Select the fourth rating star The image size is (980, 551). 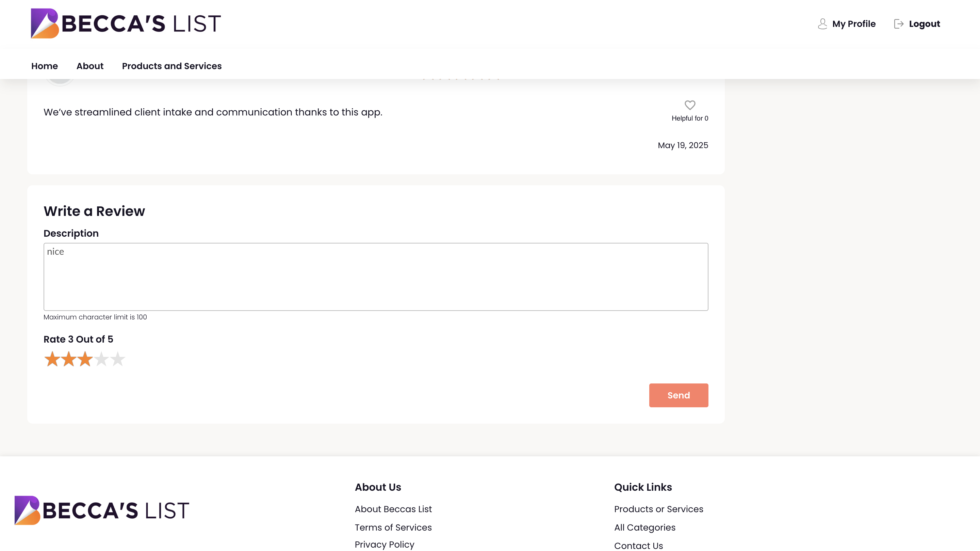pos(101,359)
